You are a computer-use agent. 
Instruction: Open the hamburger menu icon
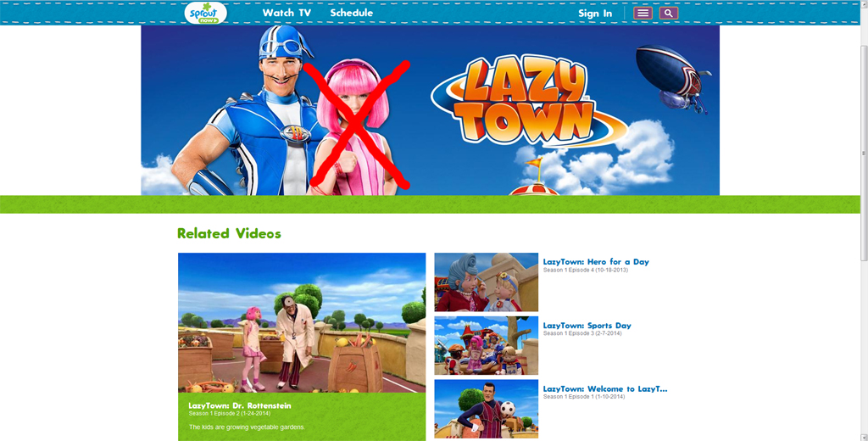[x=643, y=13]
